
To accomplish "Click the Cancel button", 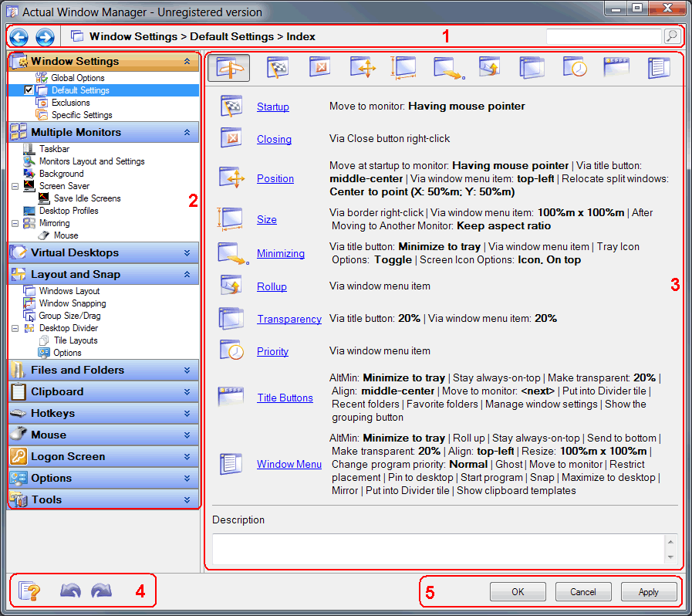I will (x=583, y=592).
